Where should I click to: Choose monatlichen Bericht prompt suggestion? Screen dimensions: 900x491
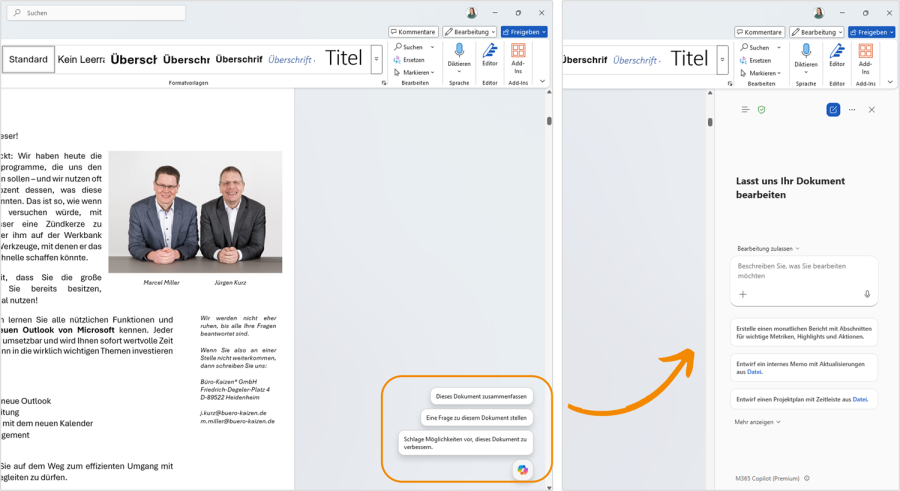pos(804,333)
